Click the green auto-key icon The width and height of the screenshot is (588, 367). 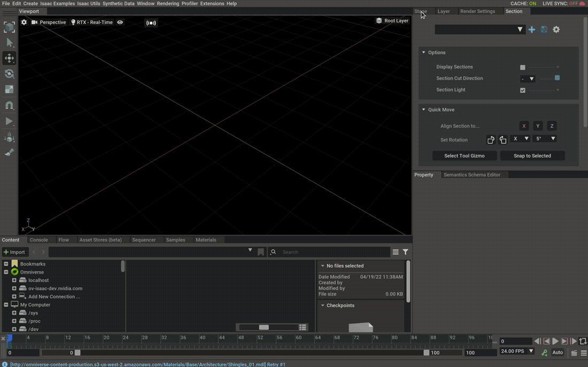(x=544, y=353)
